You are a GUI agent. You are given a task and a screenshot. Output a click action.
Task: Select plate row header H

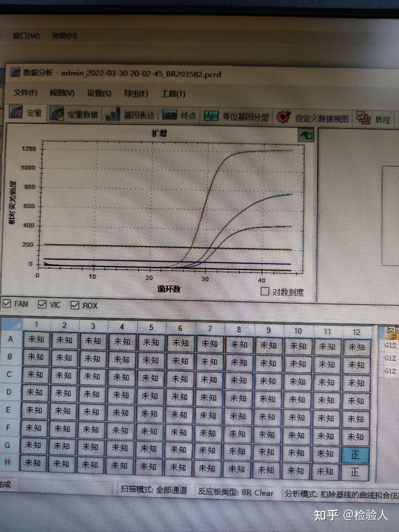click(x=8, y=462)
